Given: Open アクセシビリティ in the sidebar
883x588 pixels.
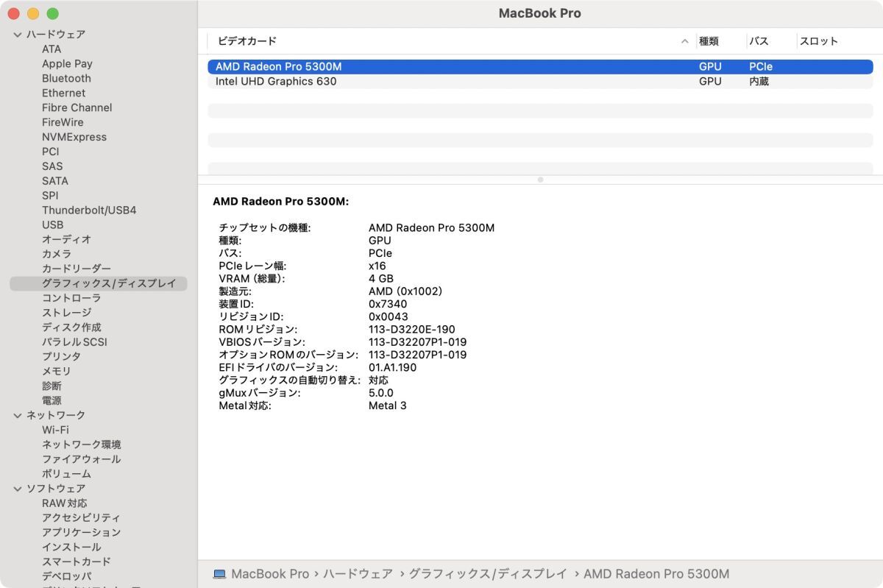Looking at the screenshot, I should pyautogui.click(x=81, y=518).
